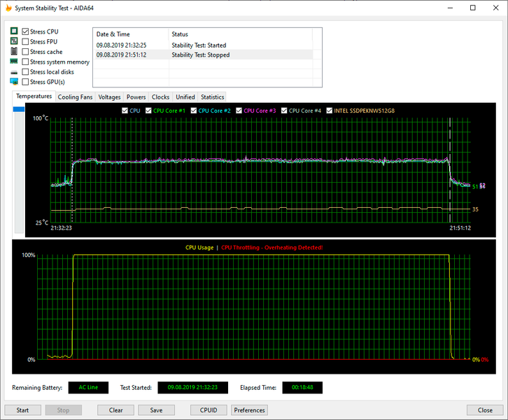
Task: Click the CPU Throttling overheating warning label
Action: (x=271, y=248)
